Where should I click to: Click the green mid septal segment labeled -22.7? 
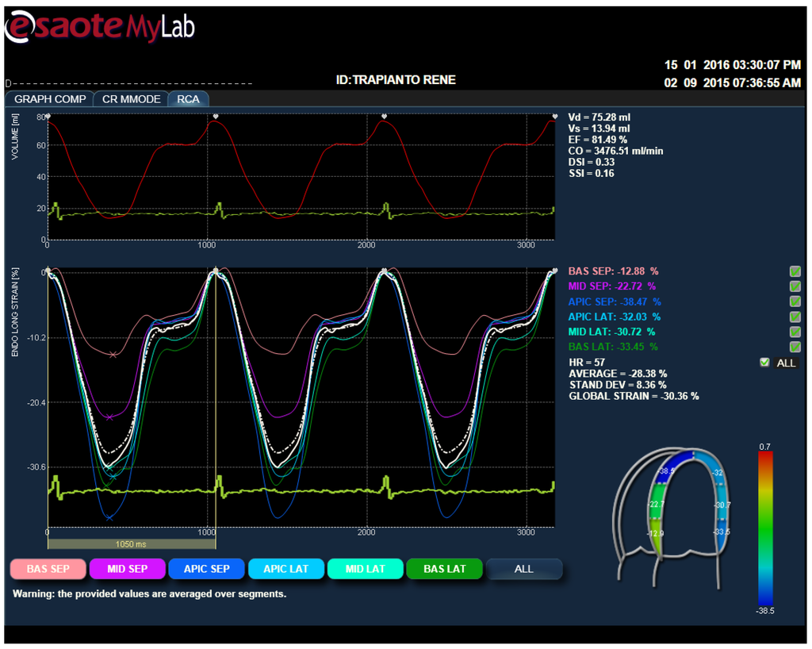click(x=657, y=501)
